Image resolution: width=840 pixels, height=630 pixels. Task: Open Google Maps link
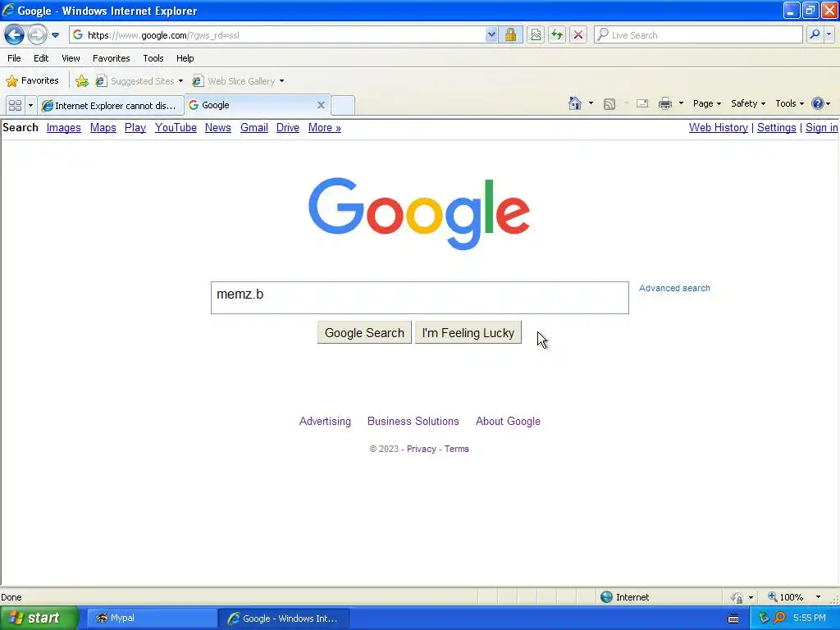click(103, 127)
